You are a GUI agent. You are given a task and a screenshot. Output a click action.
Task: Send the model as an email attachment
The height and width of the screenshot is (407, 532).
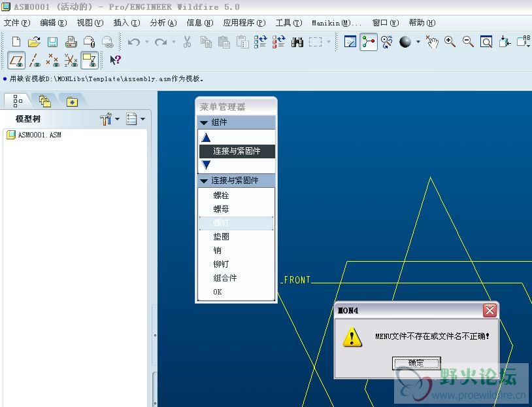(90, 42)
